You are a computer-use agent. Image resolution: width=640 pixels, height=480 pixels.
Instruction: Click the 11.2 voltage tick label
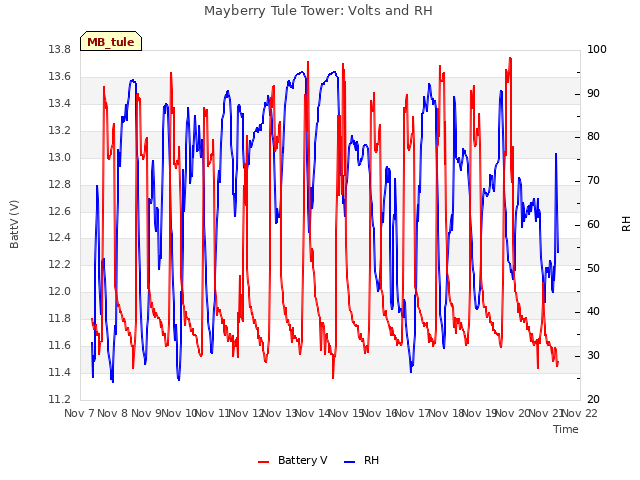pos(59,399)
